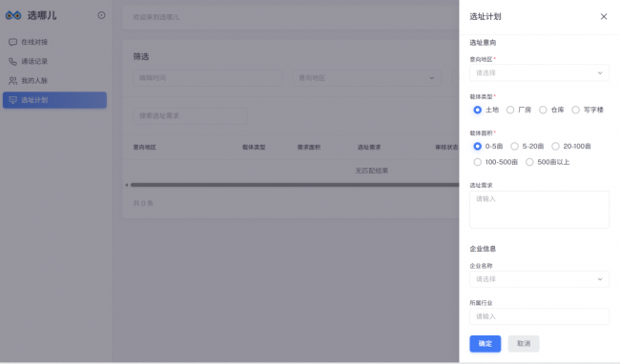Focus the 所属行业 input field
This screenshot has height=364, width=620.
[x=539, y=316]
